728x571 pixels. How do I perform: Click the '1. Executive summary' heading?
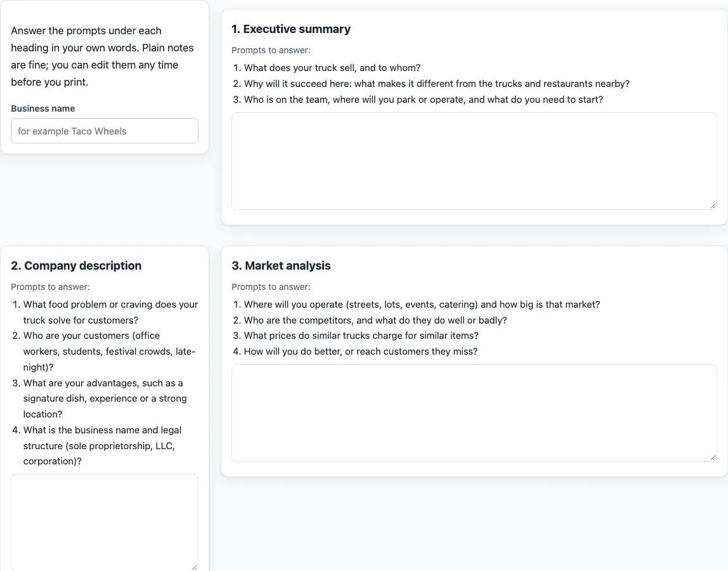(x=290, y=29)
